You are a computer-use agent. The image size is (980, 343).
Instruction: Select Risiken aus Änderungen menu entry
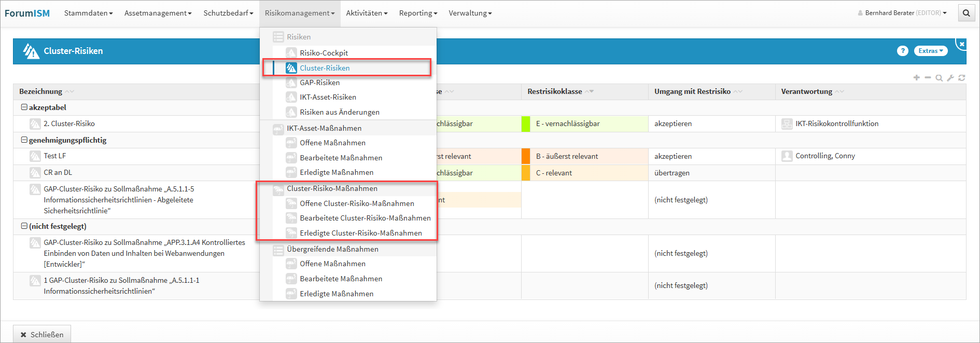tap(339, 112)
